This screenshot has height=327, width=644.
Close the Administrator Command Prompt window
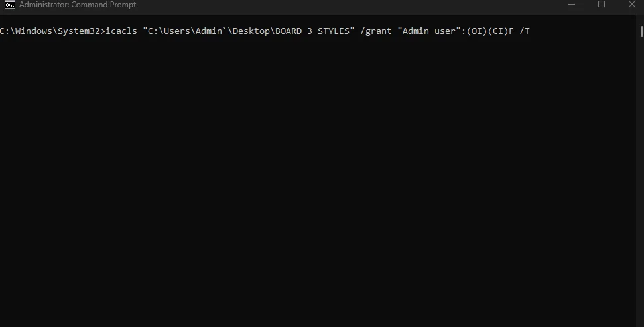[631, 5]
